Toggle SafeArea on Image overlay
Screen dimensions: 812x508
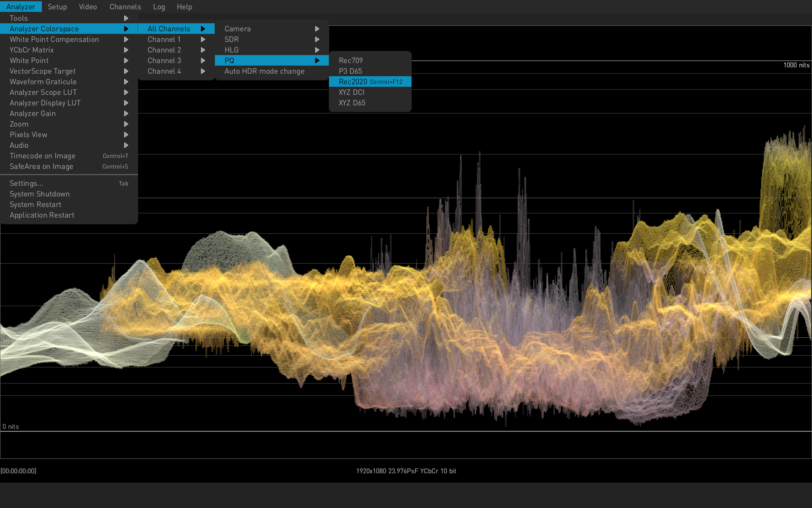[x=41, y=166]
